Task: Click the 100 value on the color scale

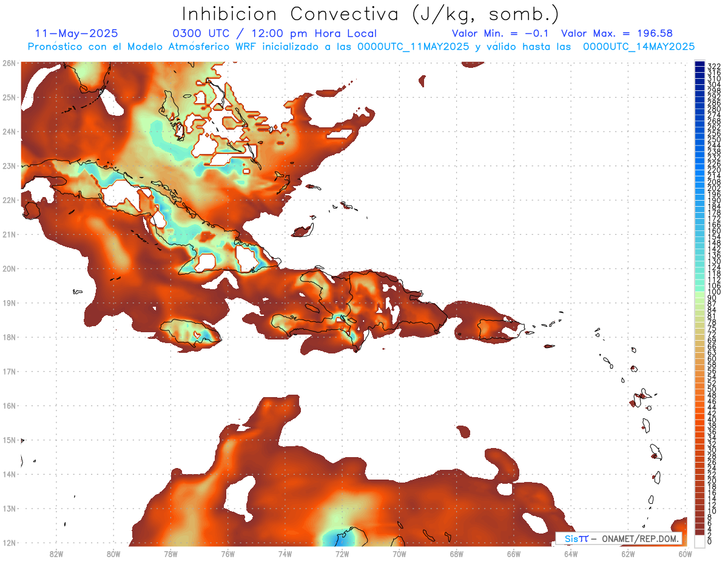Action: pos(714,292)
